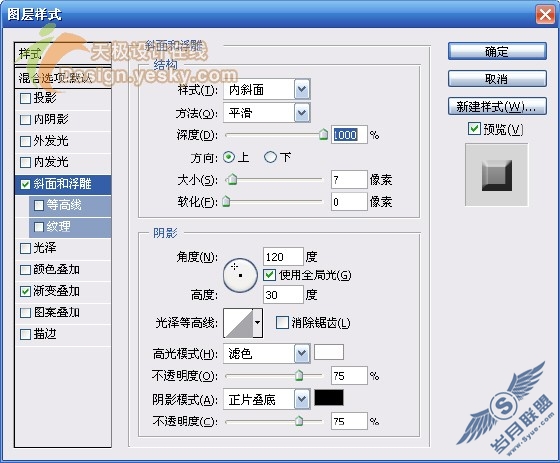Select the 下 direction radio button
The height and width of the screenshot is (463, 560).
tap(270, 157)
